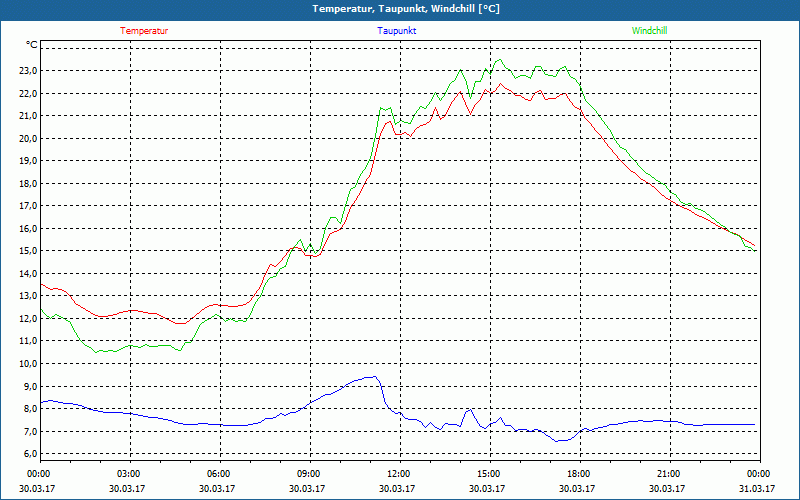Click the °C unit label on the axis
800x500 pixels.
coord(32,45)
